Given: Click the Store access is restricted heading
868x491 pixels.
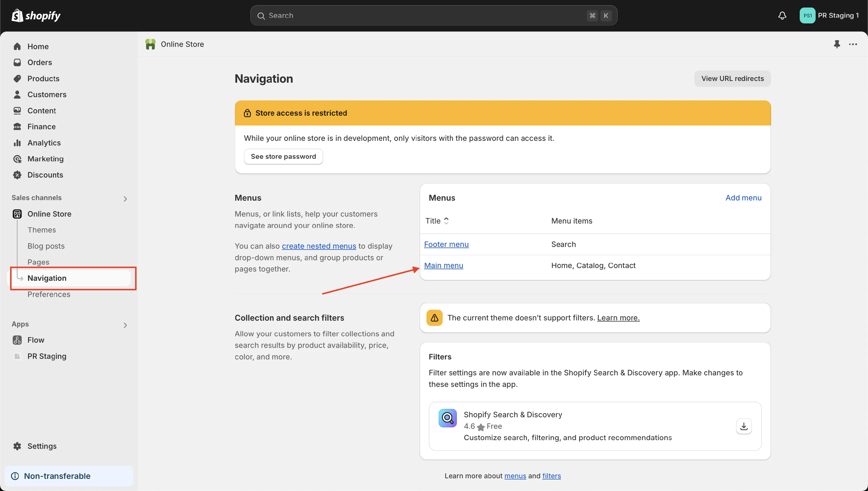Looking at the screenshot, I should pos(301,113).
